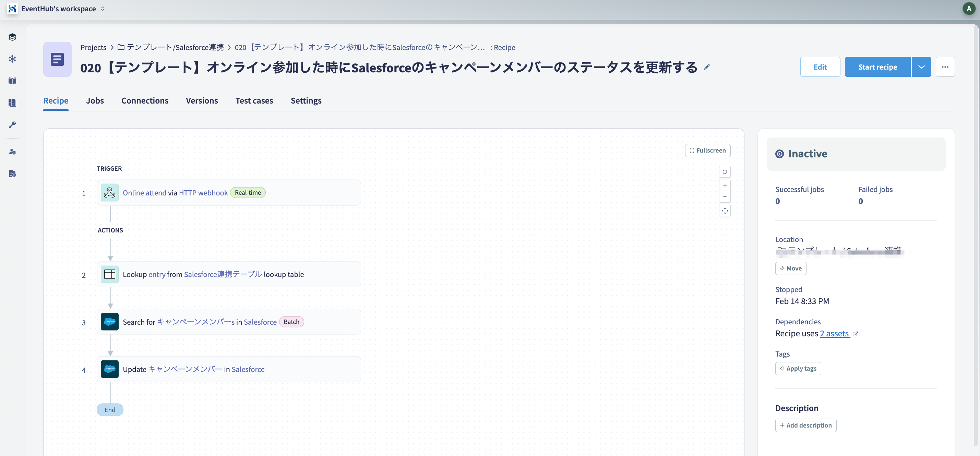This screenshot has height=456, width=980.
Task: Click the 020 recipe name in the breadcrumb
Action: point(359,47)
